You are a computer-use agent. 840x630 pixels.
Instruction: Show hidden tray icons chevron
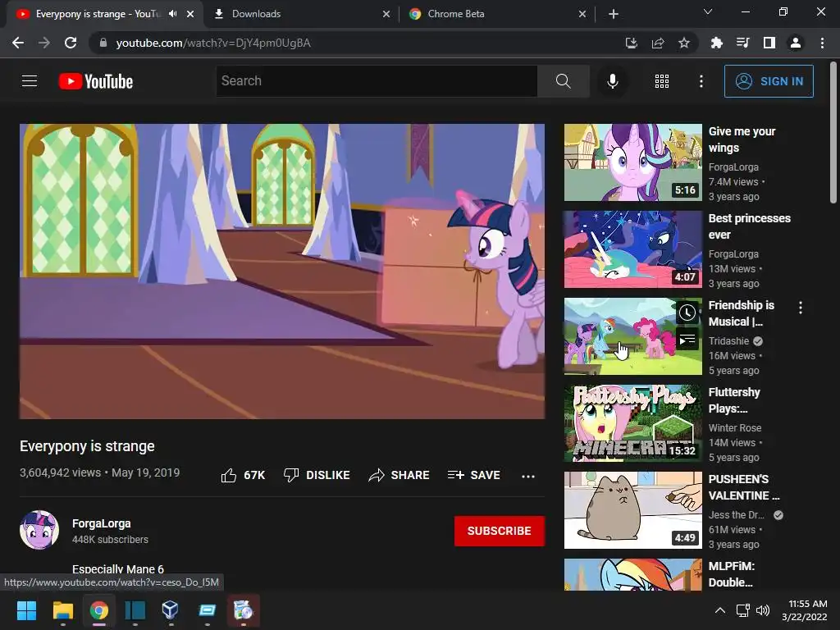click(720, 610)
